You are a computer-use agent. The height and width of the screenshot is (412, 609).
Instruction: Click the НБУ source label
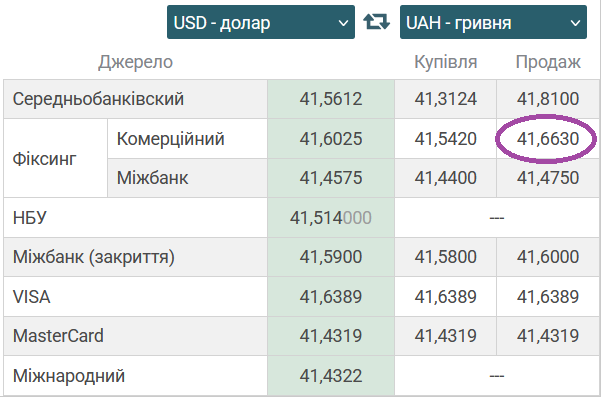tap(30, 217)
